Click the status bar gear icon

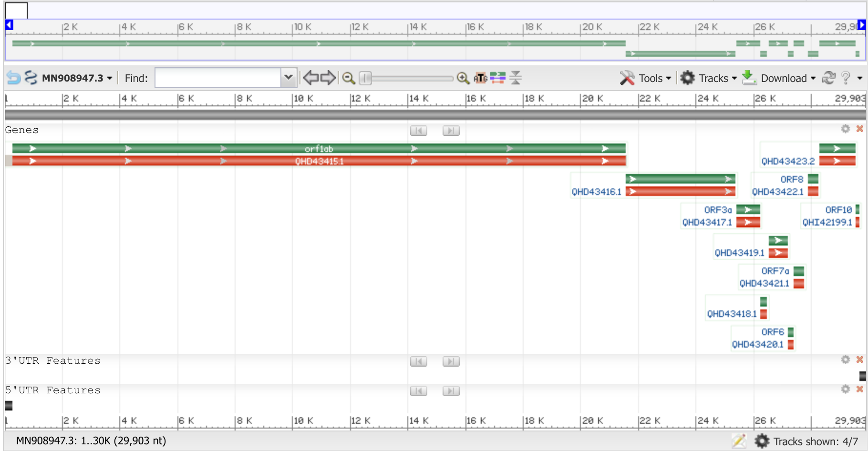[762, 441]
